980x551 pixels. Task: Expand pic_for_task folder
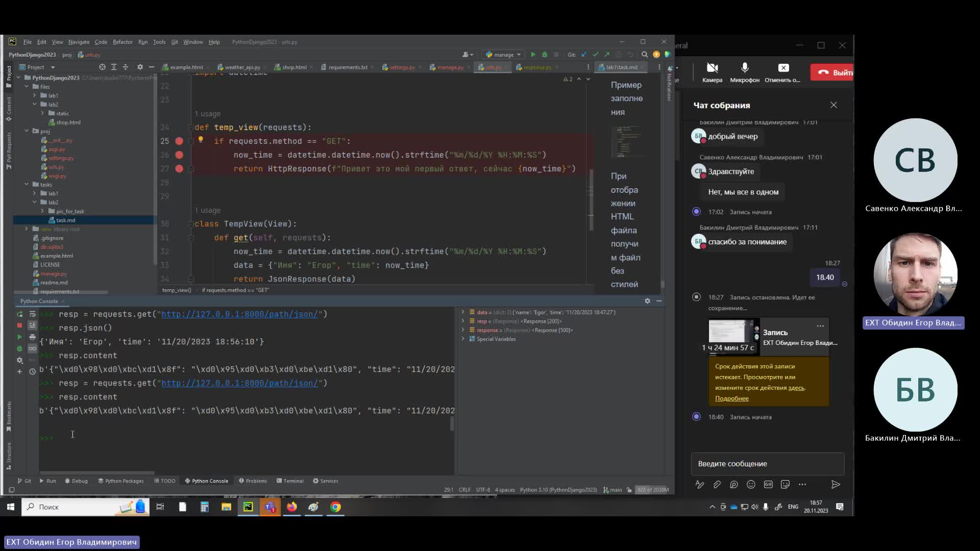tap(42, 211)
